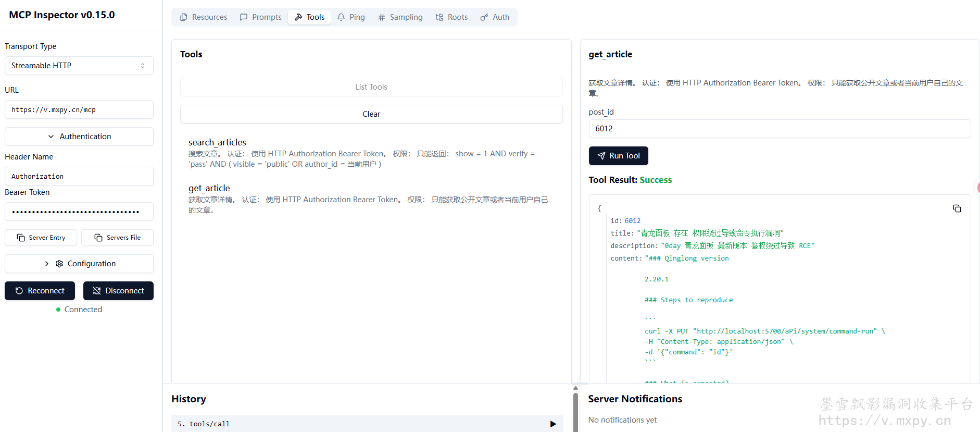Collapse the Authentication section
This screenshot has width=980, height=432.
click(x=79, y=137)
